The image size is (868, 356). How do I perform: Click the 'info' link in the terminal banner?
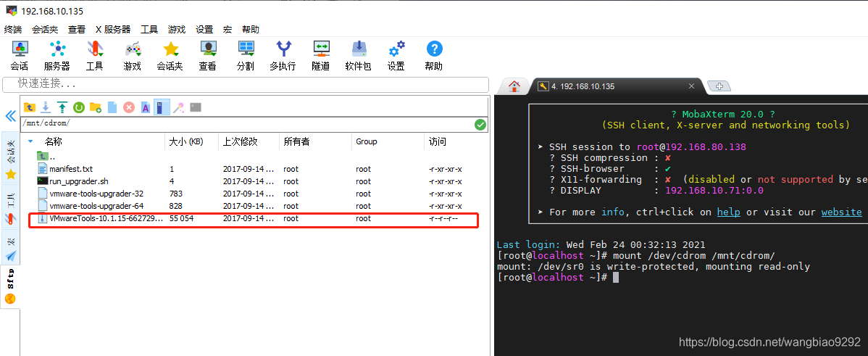(613, 212)
